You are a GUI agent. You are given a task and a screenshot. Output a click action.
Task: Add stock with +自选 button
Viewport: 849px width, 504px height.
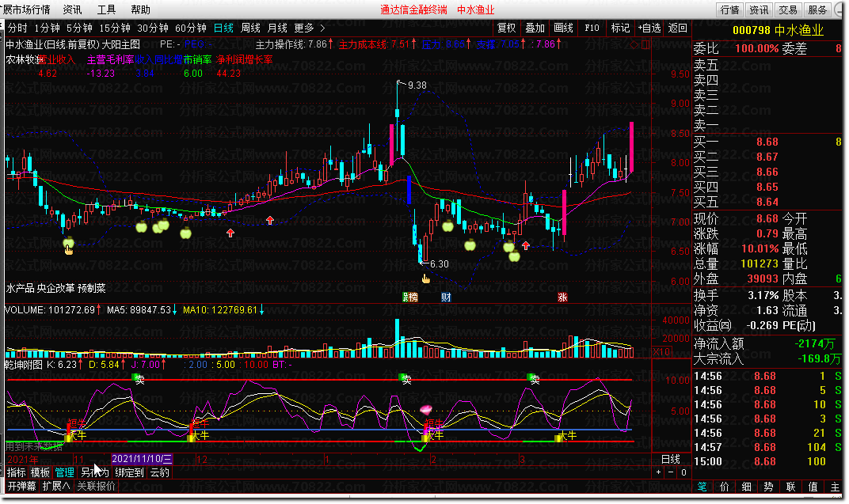pyautogui.click(x=649, y=28)
